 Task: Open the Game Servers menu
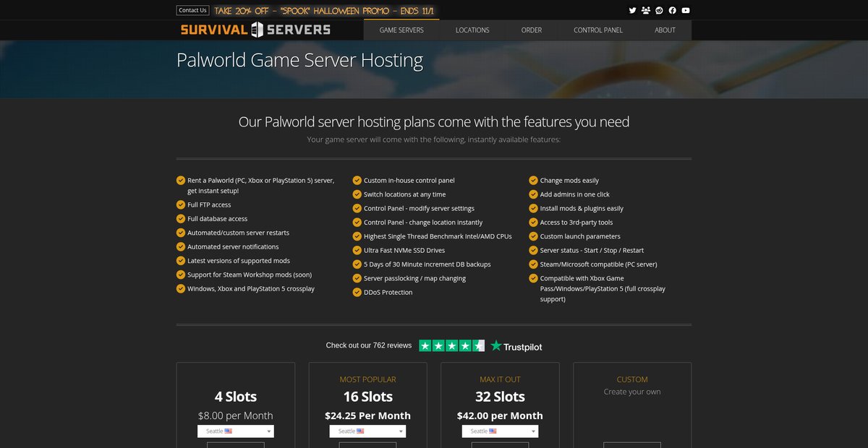pyautogui.click(x=401, y=30)
